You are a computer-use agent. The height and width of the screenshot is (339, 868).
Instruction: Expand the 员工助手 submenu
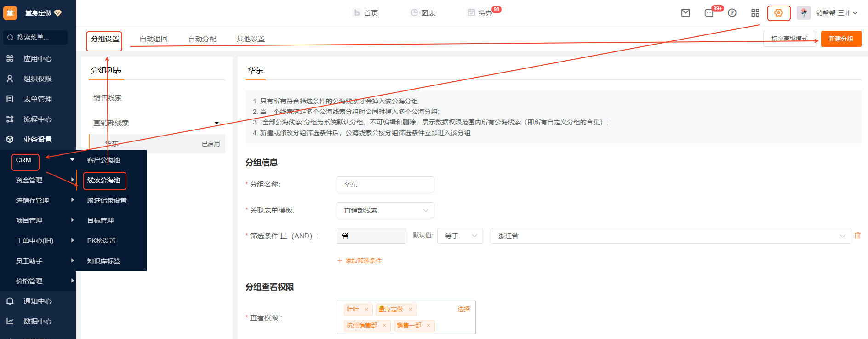pos(72,260)
